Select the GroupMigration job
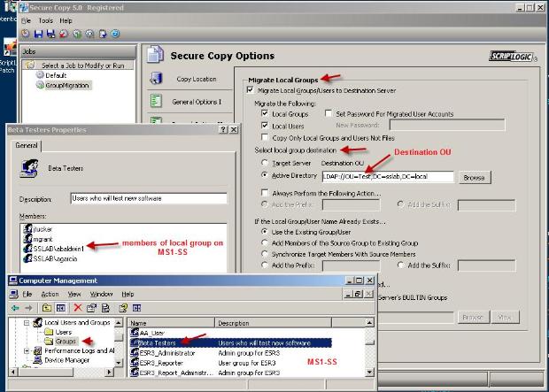Screen dimensions: 549x392 (x=67, y=85)
